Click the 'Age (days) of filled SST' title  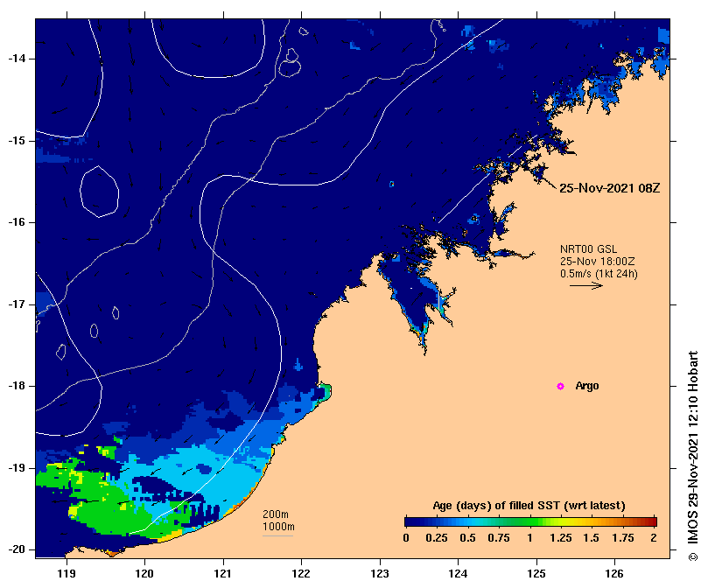click(x=529, y=506)
